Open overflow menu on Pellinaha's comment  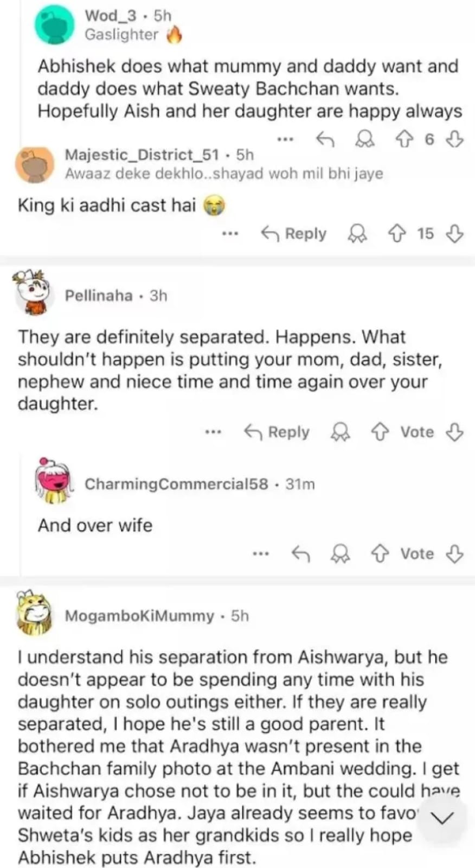click(x=213, y=432)
